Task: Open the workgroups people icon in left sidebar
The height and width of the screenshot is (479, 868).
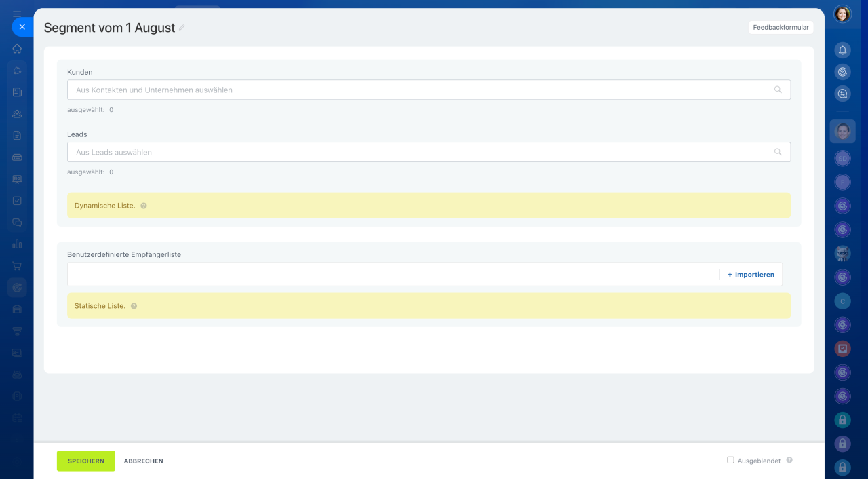Action: coord(17,114)
